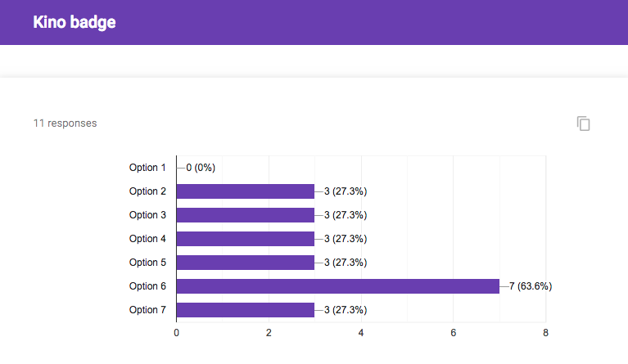Image resolution: width=628 pixels, height=364 pixels.
Task: Click the 0 (0%) value label
Action: coord(201,168)
